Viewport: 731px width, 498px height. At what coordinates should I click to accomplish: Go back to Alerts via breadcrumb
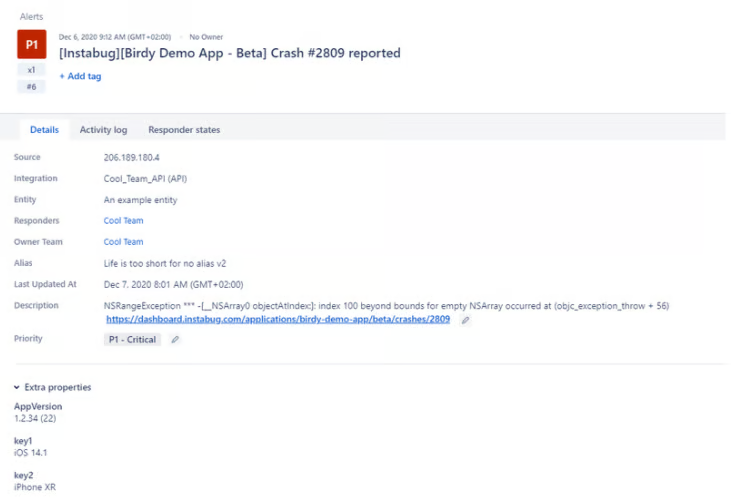tap(32, 16)
